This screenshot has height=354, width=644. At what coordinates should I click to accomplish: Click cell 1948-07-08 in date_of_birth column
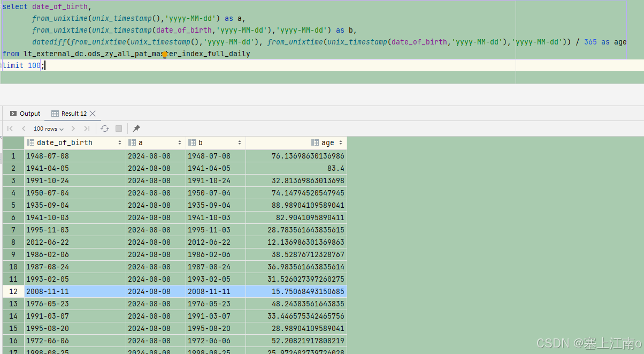75,156
